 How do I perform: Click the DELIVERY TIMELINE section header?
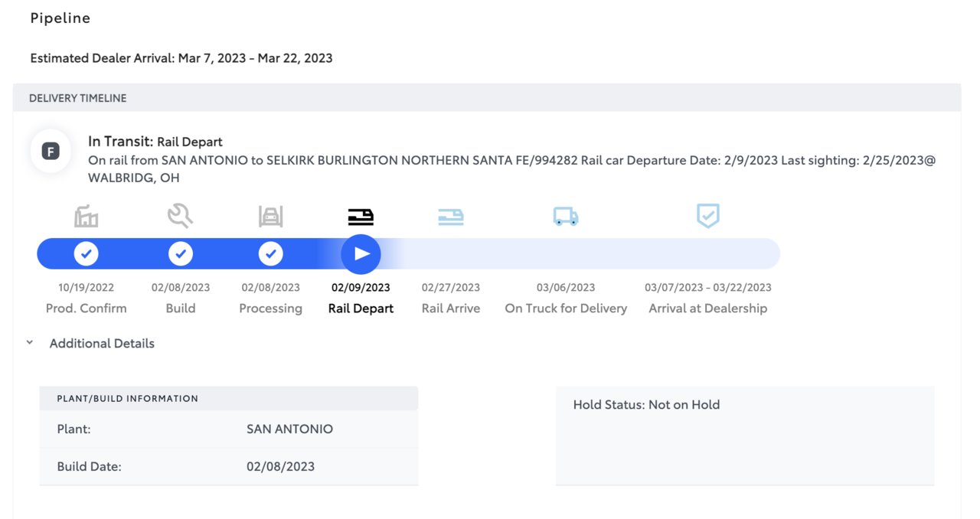[x=487, y=98]
